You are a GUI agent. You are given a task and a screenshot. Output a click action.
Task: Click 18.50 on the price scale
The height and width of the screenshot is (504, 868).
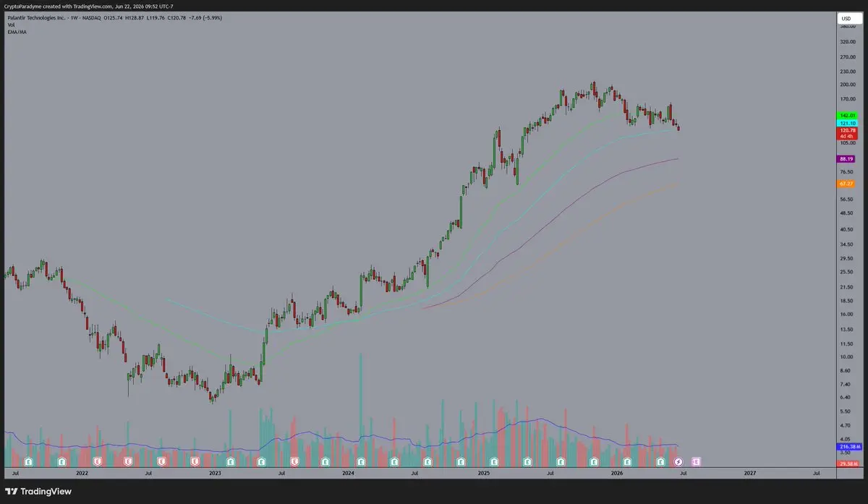coord(846,301)
